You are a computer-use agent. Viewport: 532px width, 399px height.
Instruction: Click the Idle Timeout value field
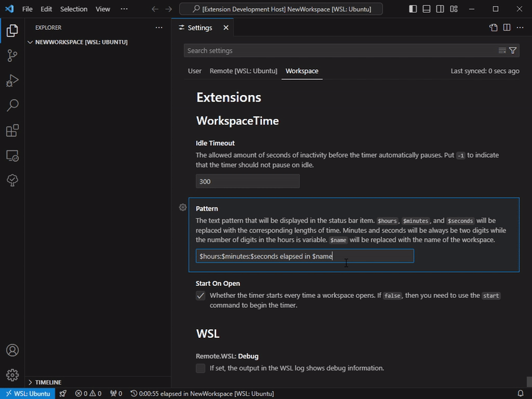(x=247, y=182)
